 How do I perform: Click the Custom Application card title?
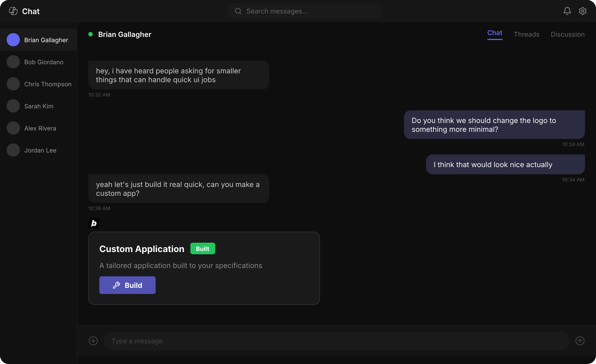(142, 249)
